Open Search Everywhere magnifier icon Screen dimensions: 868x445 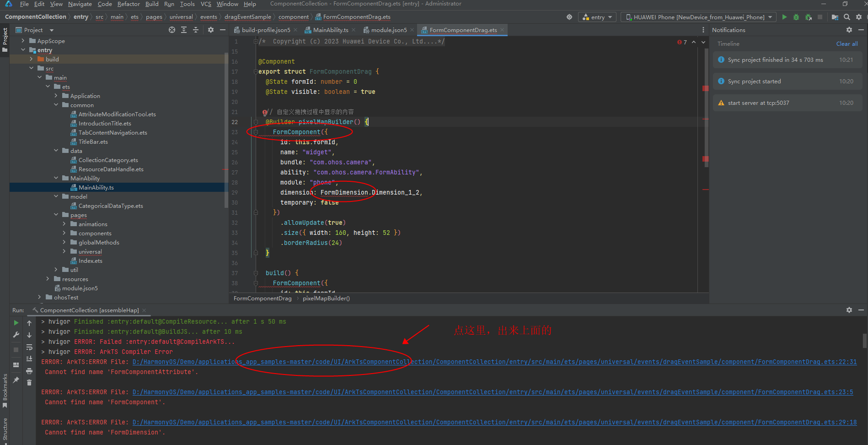847,17
